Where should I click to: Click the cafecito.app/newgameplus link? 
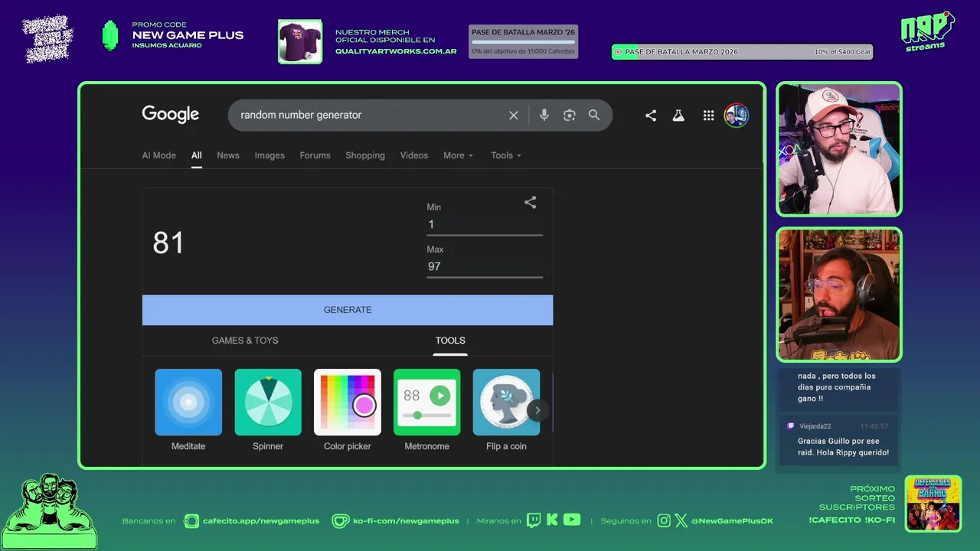(x=261, y=520)
